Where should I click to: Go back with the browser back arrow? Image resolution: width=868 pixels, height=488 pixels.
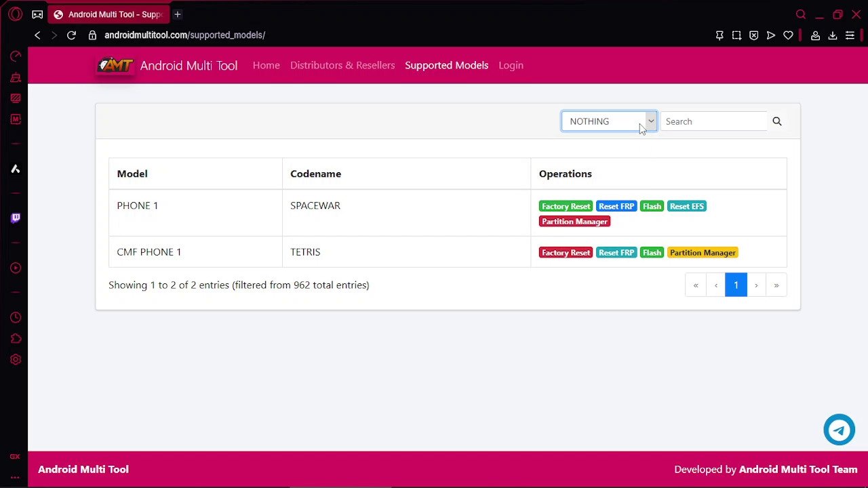(37, 35)
